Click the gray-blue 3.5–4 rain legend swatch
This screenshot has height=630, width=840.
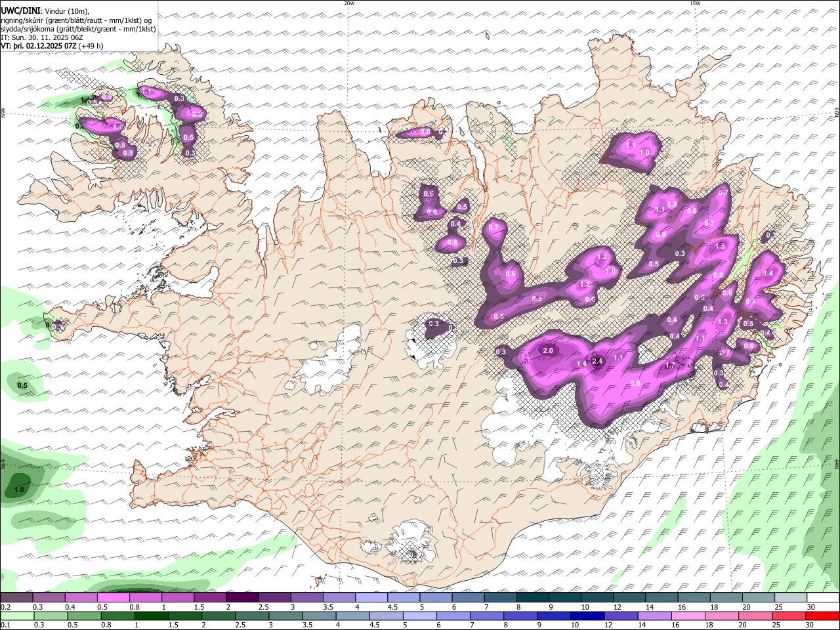click(319, 616)
